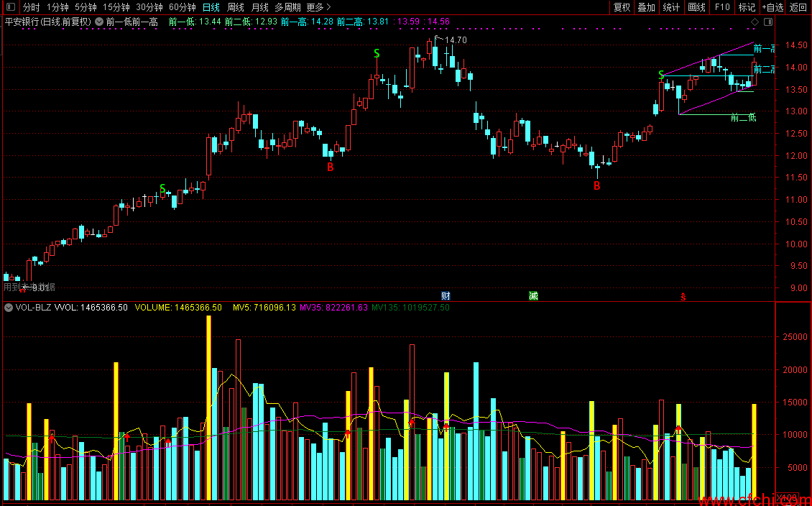Image resolution: width=812 pixels, height=506 pixels.
Task: Add stock via +自选 button
Action: (x=772, y=7)
